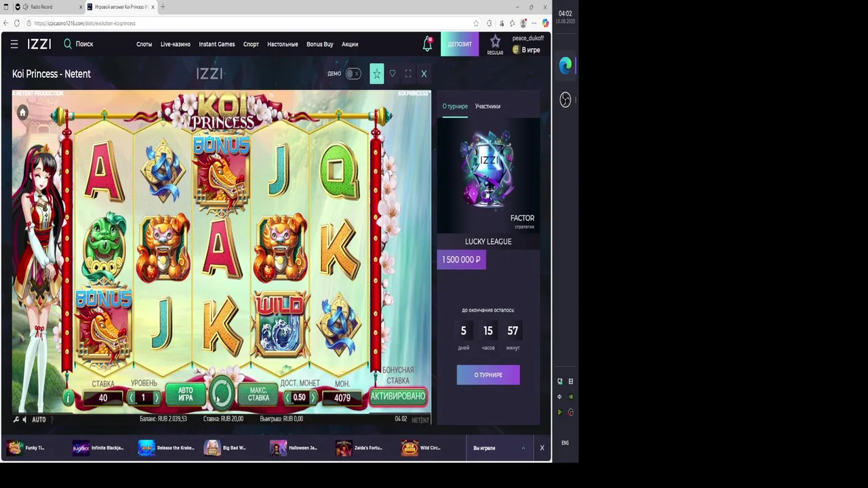Start АВТО ИГРА autoplay

point(186,394)
